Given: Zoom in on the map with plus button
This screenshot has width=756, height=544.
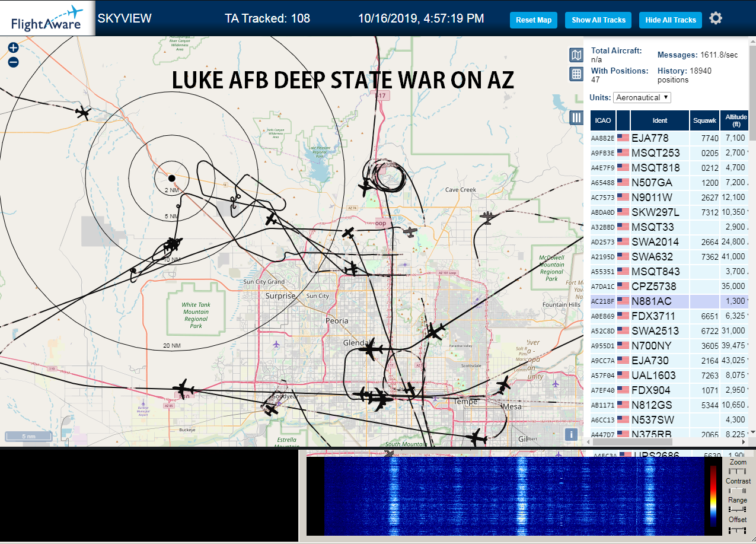Looking at the screenshot, I should [x=14, y=48].
